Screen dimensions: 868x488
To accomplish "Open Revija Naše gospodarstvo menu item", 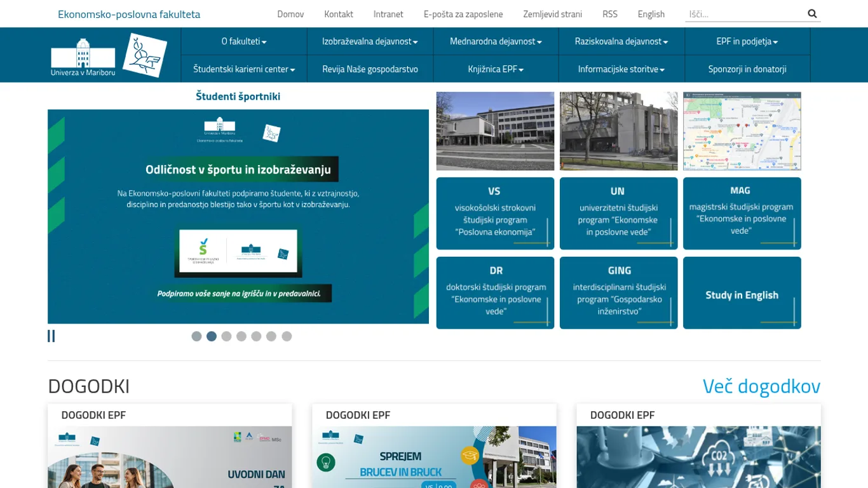I will click(370, 69).
